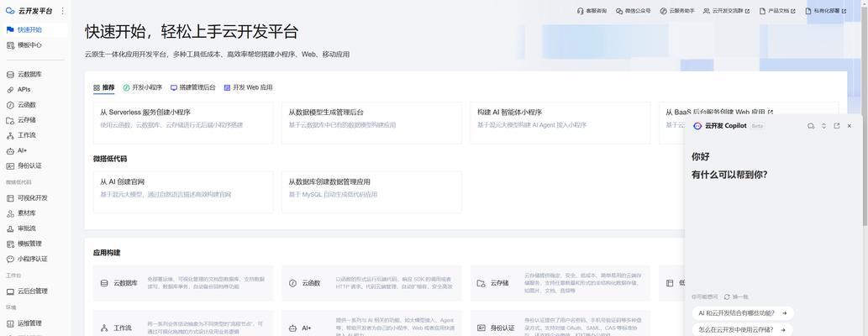
Task: Open the 从 AI 创建官网 card
Action: click(x=183, y=192)
